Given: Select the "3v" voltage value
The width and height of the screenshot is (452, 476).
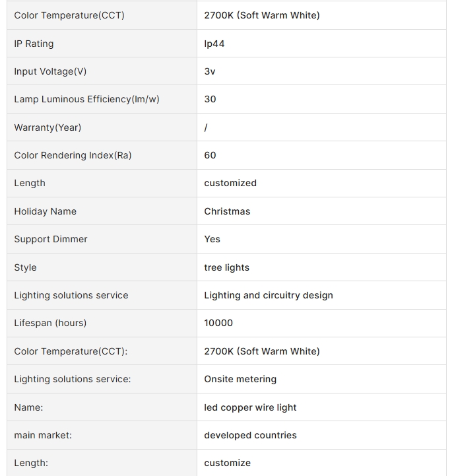Looking at the screenshot, I should [210, 71].
